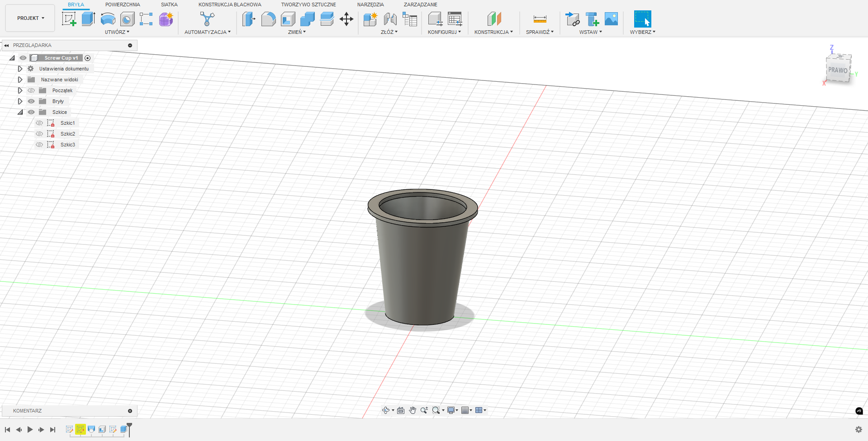Image resolution: width=868 pixels, height=441 pixels.
Task: Open the UTWÓRZ dropdown menu
Action: click(117, 32)
